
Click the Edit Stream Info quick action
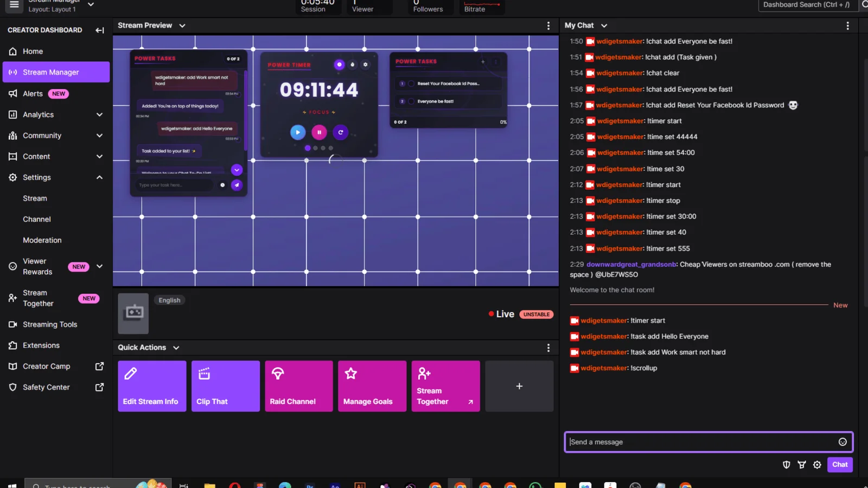pyautogui.click(x=152, y=386)
